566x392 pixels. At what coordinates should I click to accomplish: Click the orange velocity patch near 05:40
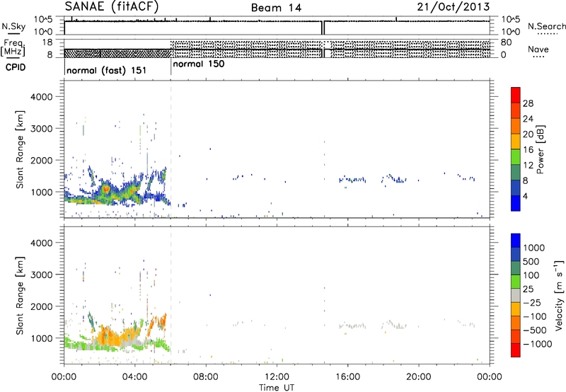coord(163,319)
